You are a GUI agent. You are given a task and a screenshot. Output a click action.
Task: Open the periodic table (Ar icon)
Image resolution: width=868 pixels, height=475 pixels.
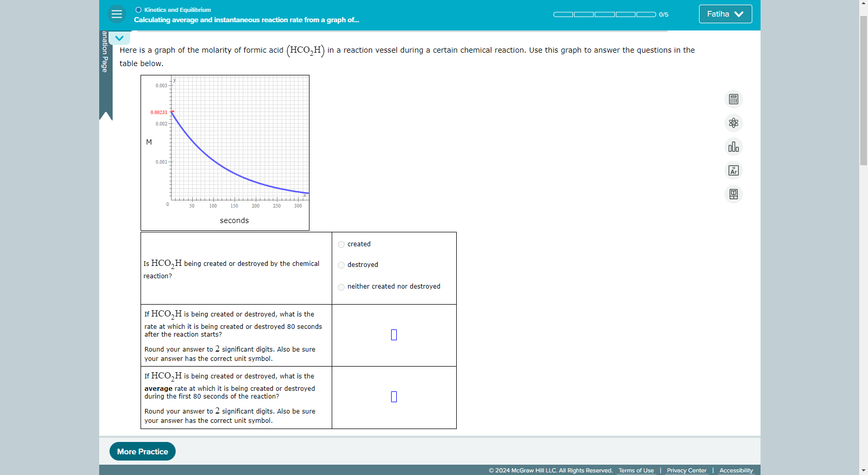coord(734,170)
